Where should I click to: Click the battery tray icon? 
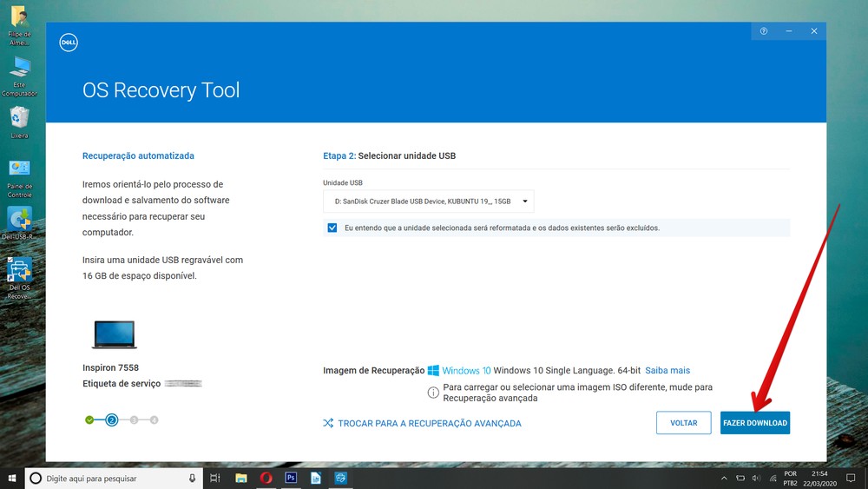[740, 479]
